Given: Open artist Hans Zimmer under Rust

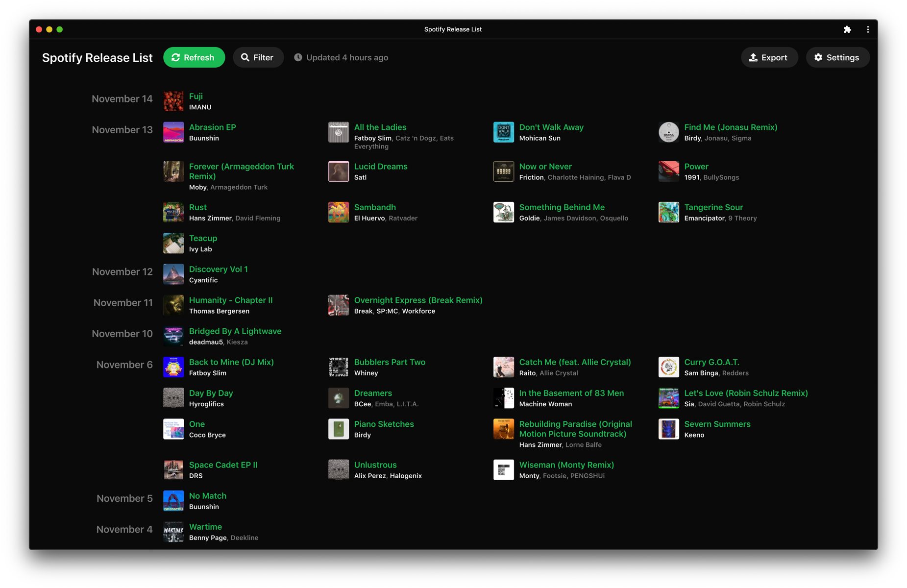Looking at the screenshot, I should coord(210,218).
